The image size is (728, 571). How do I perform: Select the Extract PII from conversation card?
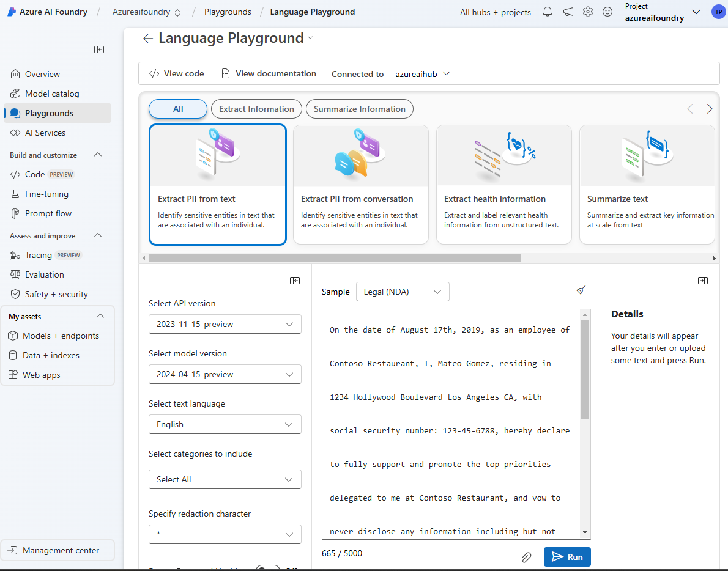click(x=361, y=185)
